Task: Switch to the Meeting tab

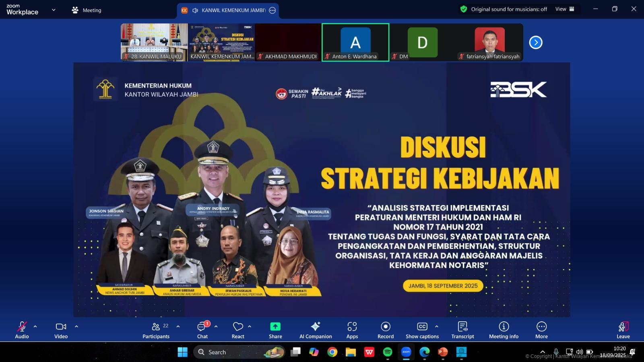Action: (87, 10)
